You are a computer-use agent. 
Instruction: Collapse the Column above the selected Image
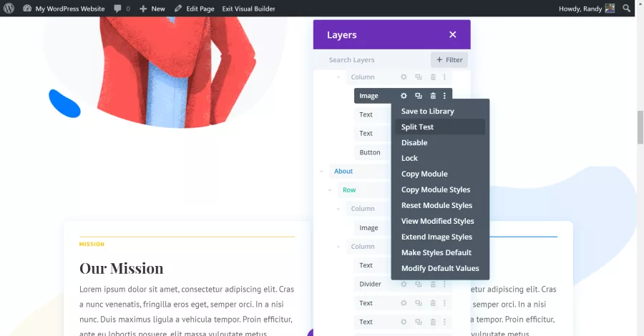(338, 77)
